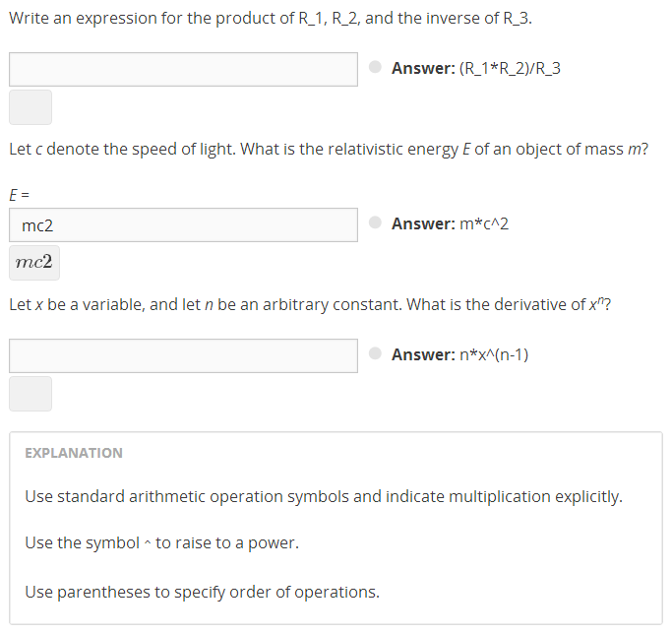The image size is (672, 634).
Task: Click the question about the product of R_1, R_2
Action: (271, 20)
